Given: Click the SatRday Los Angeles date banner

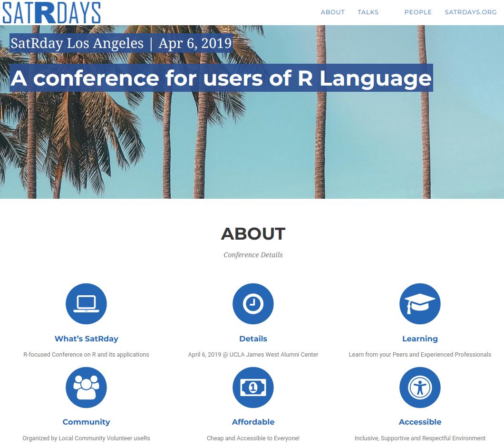Looking at the screenshot, I should click(121, 43).
